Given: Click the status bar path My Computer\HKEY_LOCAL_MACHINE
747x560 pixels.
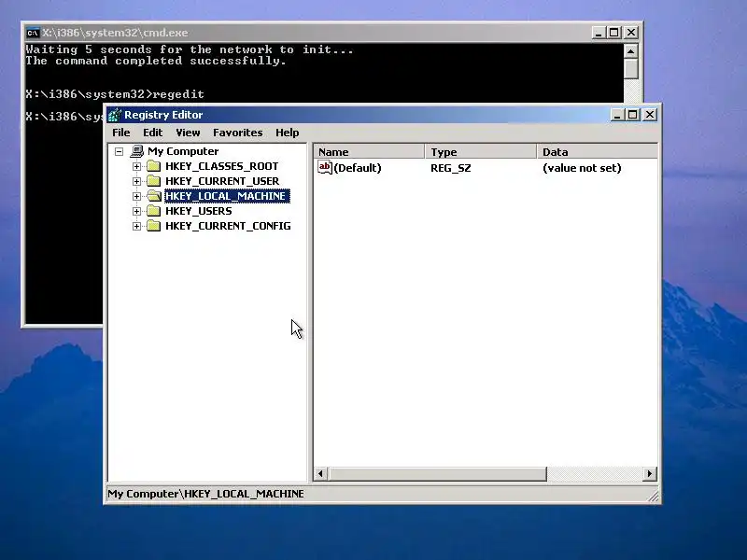Looking at the screenshot, I should [205, 494].
